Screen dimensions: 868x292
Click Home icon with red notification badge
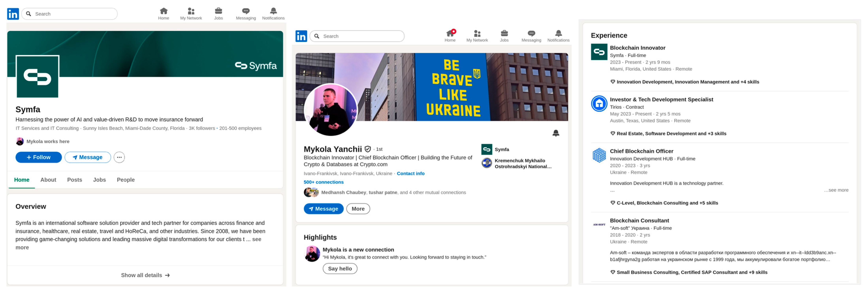pyautogui.click(x=450, y=33)
